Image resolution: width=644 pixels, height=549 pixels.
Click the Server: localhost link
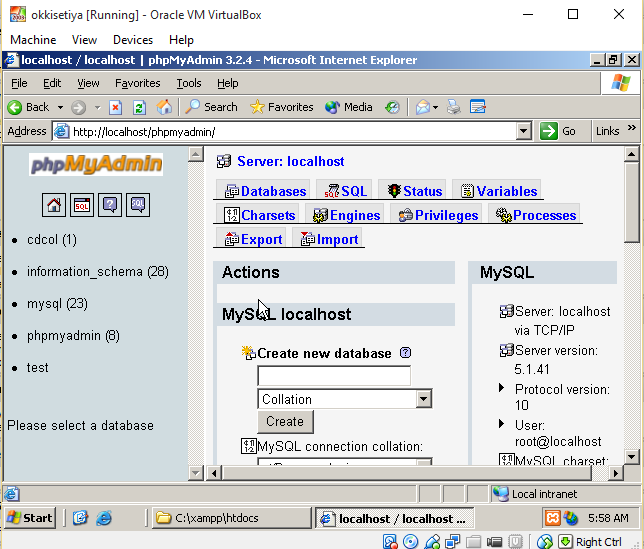(x=291, y=161)
